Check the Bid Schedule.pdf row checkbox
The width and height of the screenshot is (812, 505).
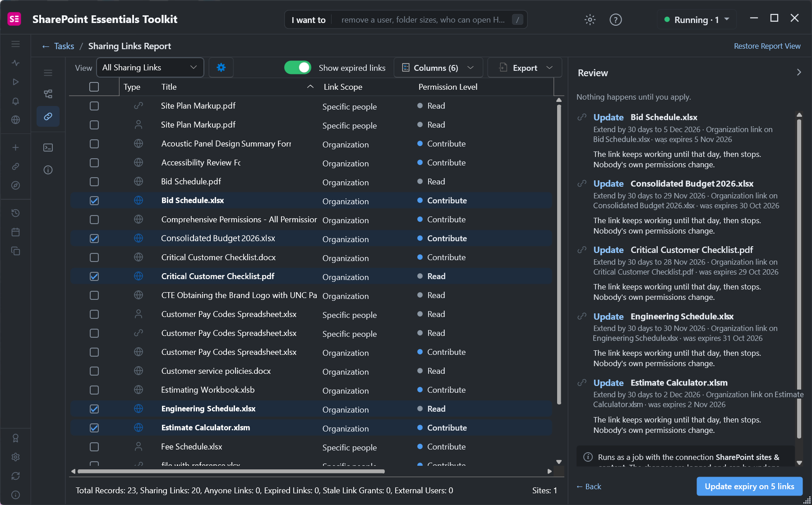pyautogui.click(x=94, y=181)
